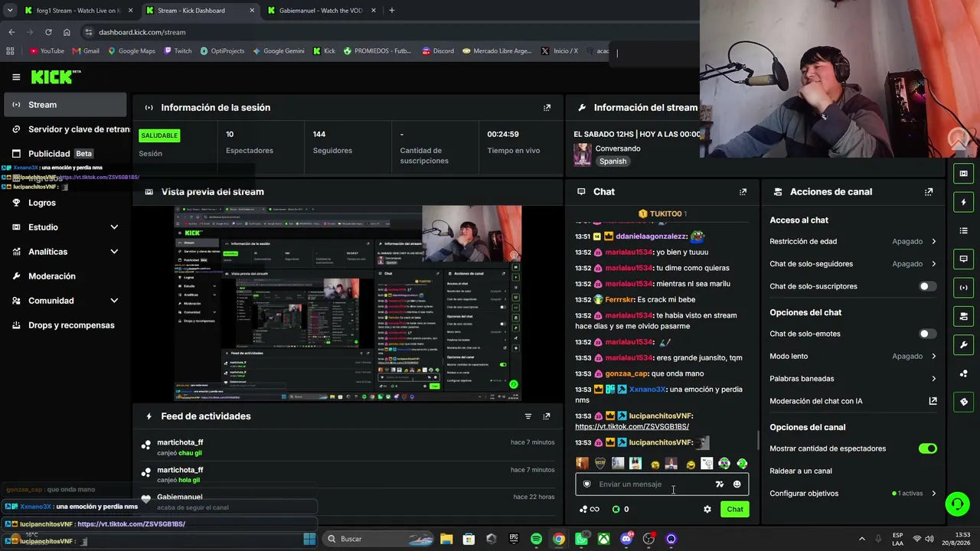The width and height of the screenshot is (980, 551).
Task: Open channel points infinity counter
Action: tap(590, 509)
